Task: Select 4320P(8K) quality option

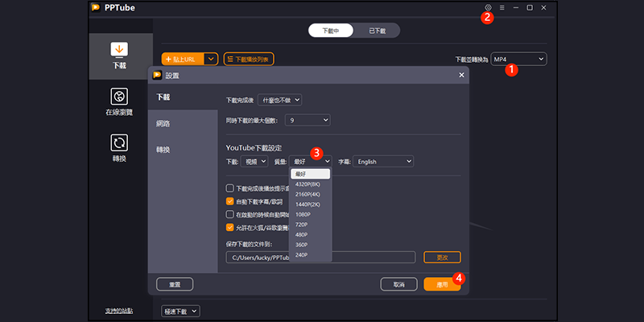Action: click(310, 184)
